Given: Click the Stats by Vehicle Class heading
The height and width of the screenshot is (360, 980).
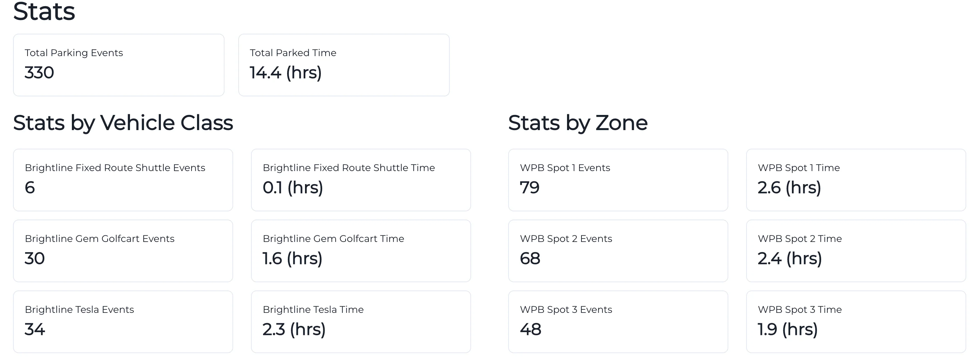Looking at the screenshot, I should (123, 123).
